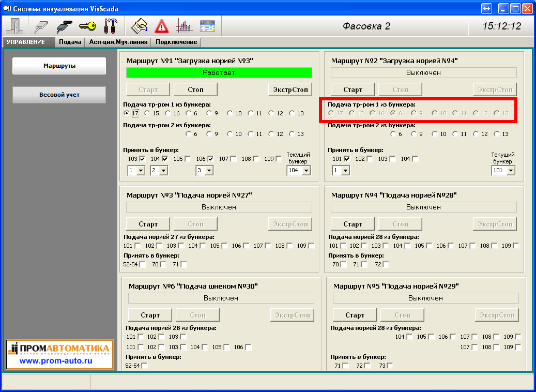
Task: Uncheck bunker 103 in Route №1 receive list
Action: coord(142,159)
